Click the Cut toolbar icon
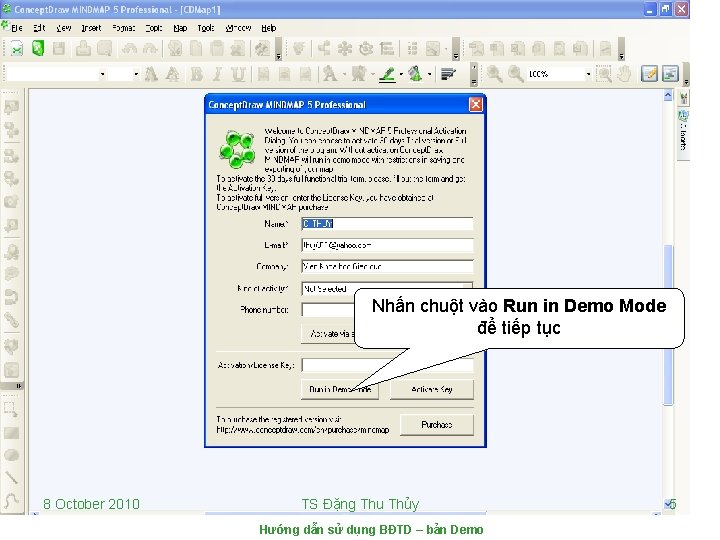 click(x=174, y=48)
